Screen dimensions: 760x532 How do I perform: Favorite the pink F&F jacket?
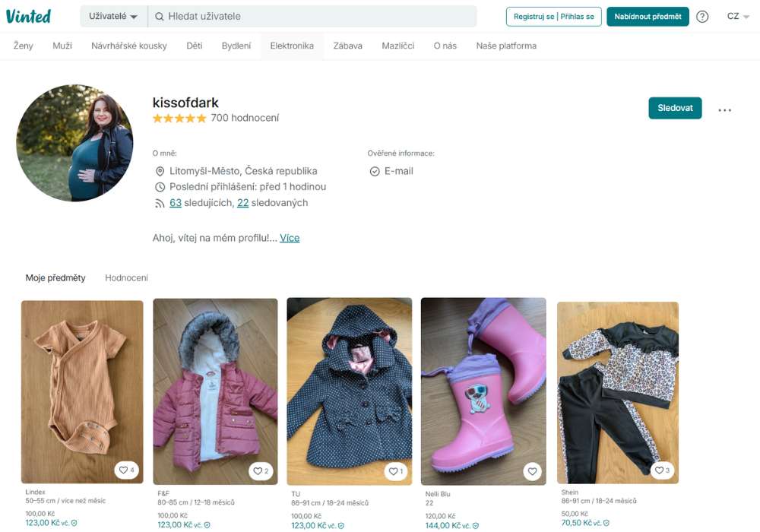click(258, 470)
